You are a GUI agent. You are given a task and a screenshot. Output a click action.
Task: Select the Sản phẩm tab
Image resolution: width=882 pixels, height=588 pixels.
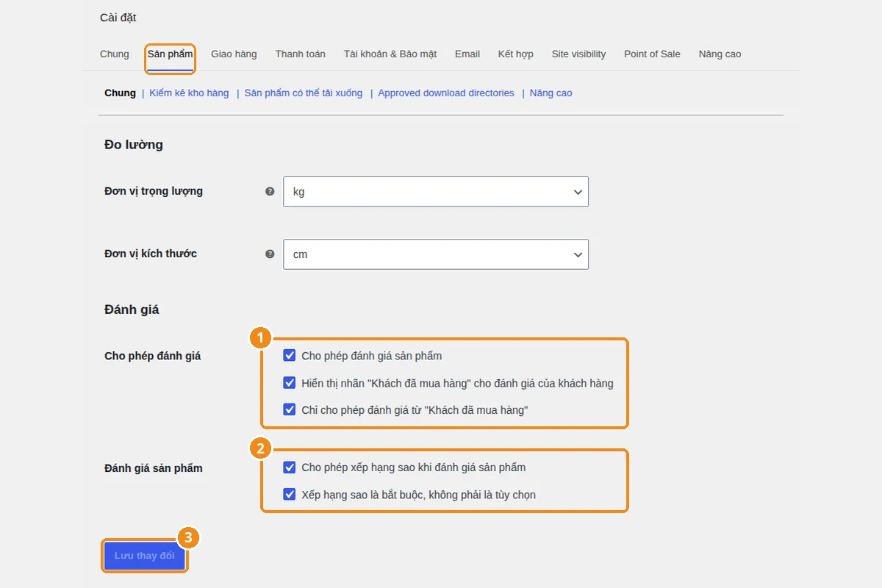pyautogui.click(x=170, y=54)
